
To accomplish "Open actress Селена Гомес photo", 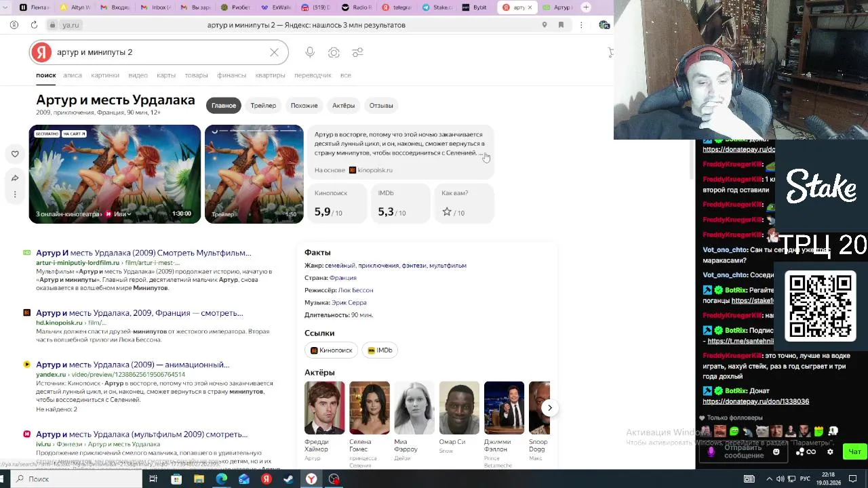I will click(370, 407).
